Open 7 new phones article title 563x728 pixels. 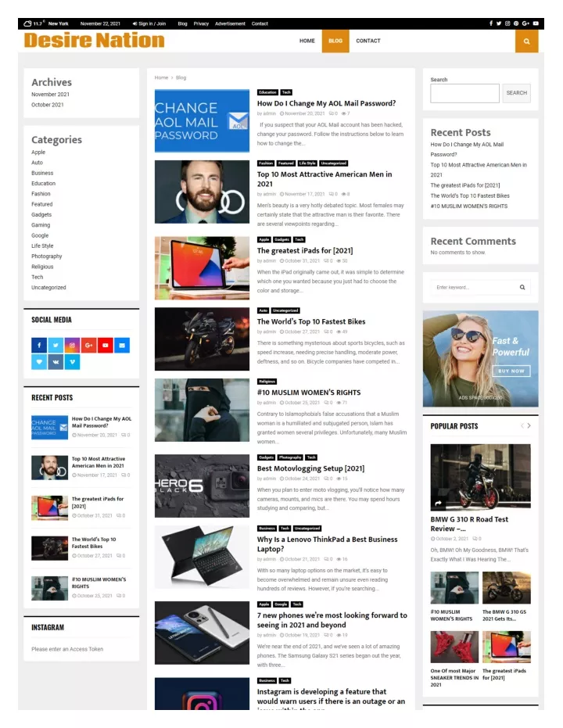(332, 620)
